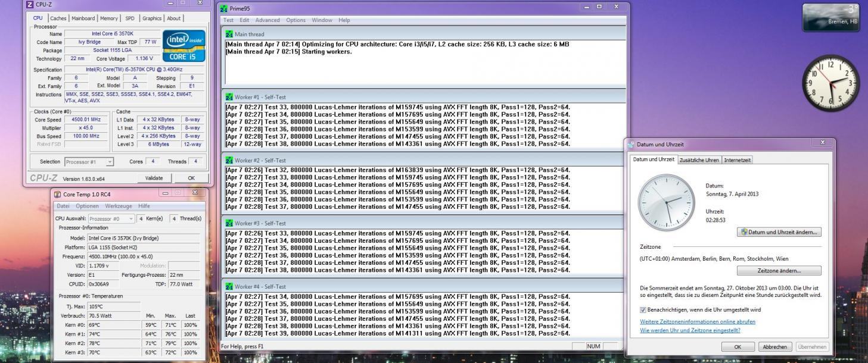Viewport: 868px width, 363px height.
Task: Open the Mainboard tab in CPU-Z
Action: [x=83, y=18]
